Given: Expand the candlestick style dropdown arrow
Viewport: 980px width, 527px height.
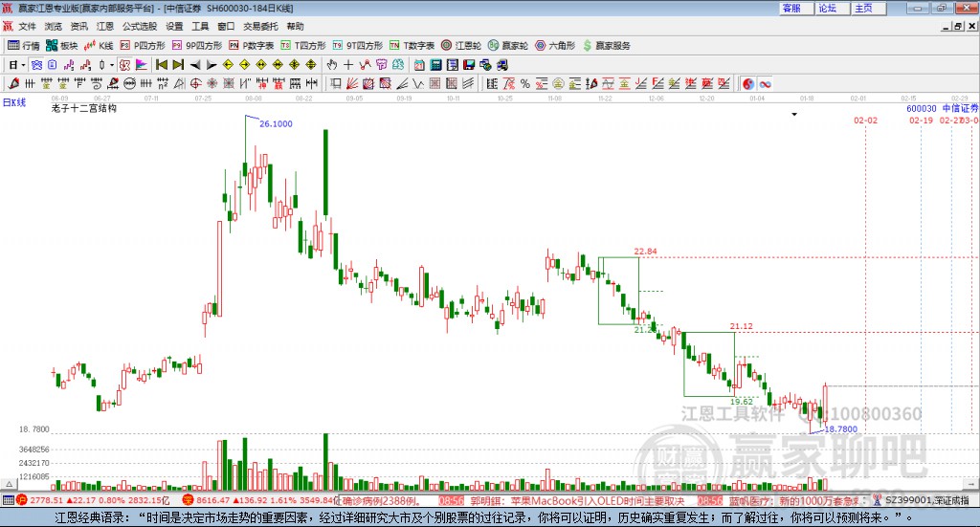Looking at the screenshot, I should pos(112,65).
